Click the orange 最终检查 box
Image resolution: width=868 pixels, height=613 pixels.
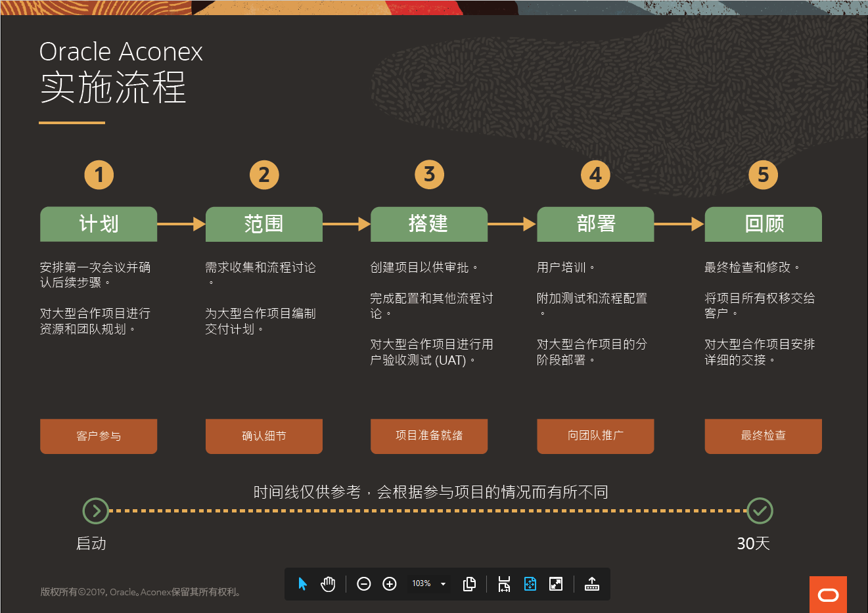[x=764, y=436]
